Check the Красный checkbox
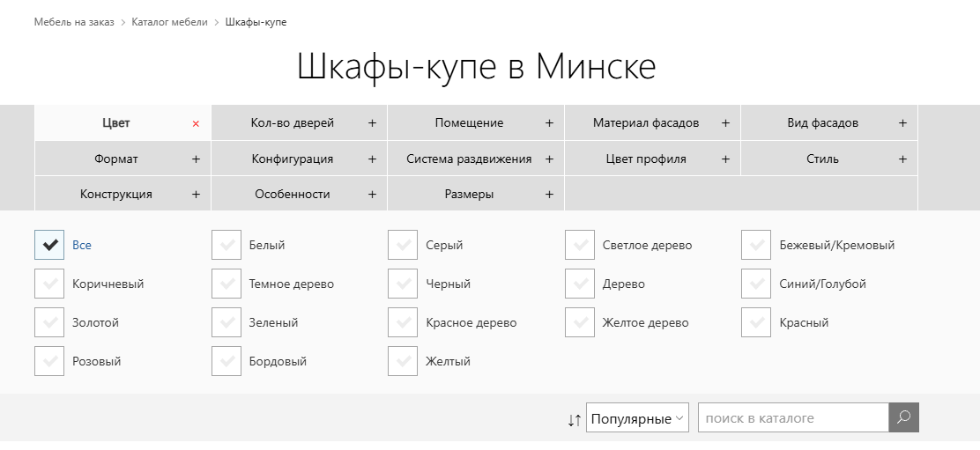 pyautogui.click(x=756, y=322)
